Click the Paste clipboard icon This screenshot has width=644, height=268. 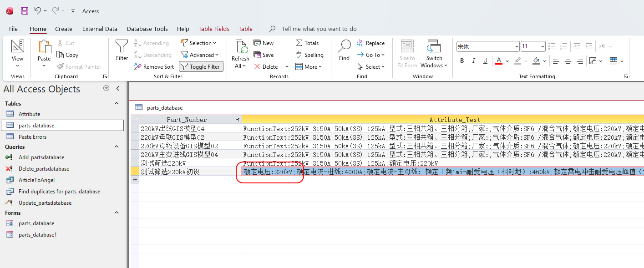(44, 47)
